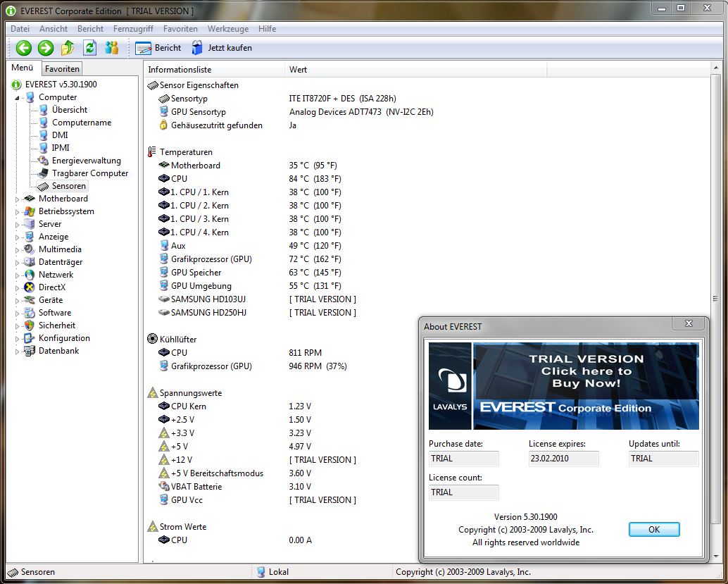Screen dimensions: 728x584
Task: Close the About EVEREST dialog
Action: 689,323
